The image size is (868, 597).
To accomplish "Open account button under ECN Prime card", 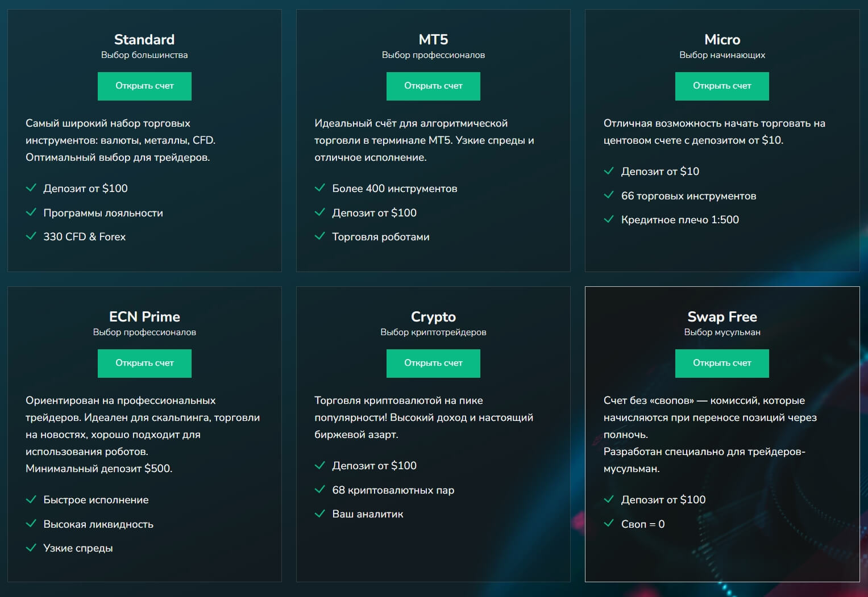I will pyautogui.click(x=144, y=364).
